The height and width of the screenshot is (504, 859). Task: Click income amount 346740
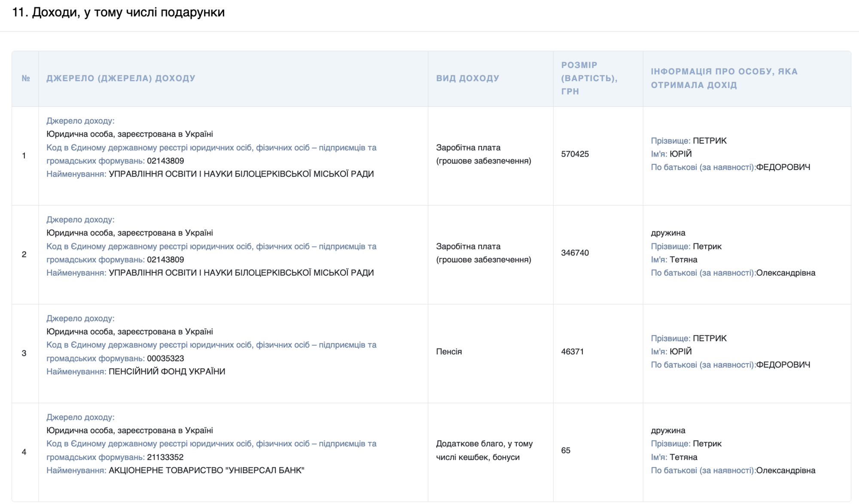575,253
